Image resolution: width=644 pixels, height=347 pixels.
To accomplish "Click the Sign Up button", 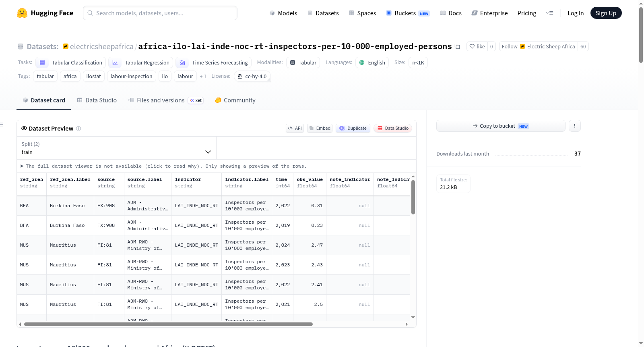I will [606, 13].
